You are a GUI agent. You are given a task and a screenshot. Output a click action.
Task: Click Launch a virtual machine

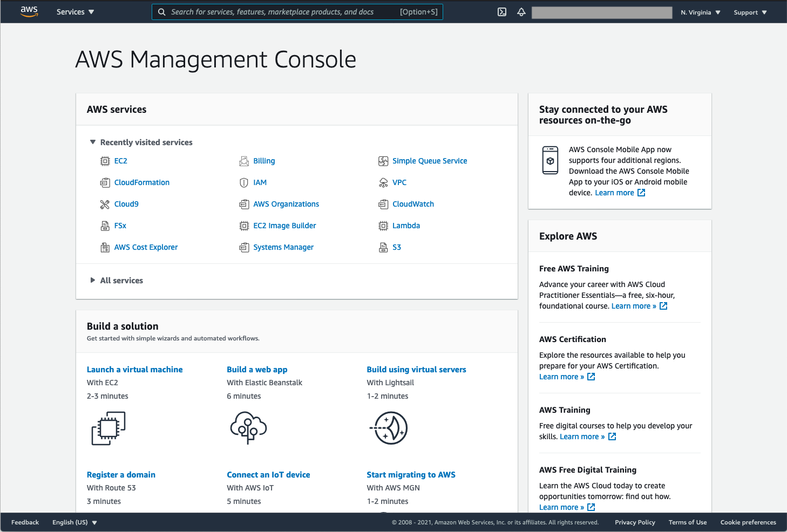135,370
